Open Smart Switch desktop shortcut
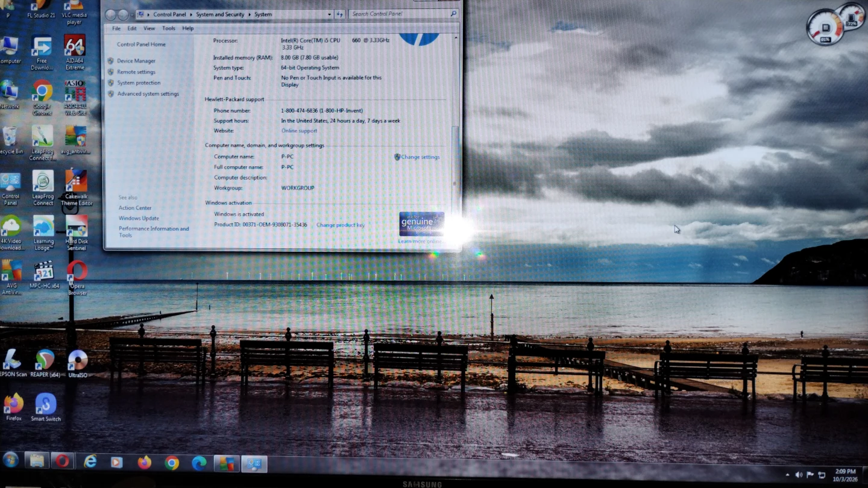The width and height of the screenshot is (868, 488). point(46,407)
